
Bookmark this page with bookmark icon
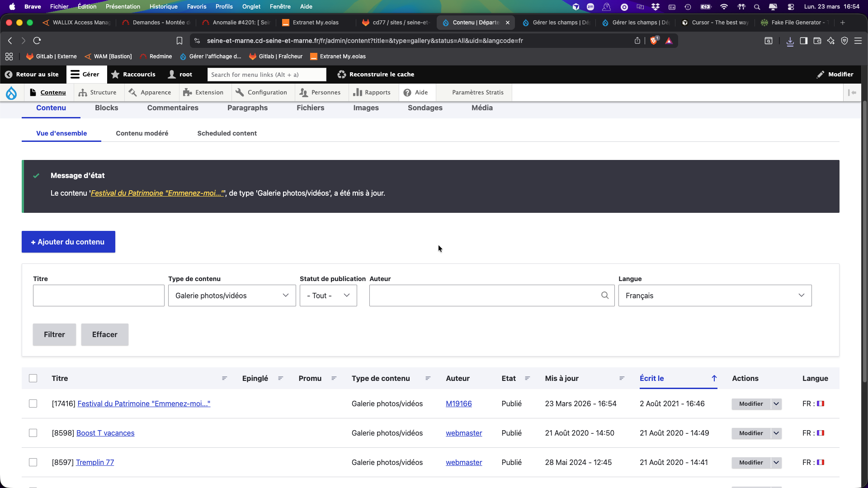pyautogui.click(x=179, y=41)
